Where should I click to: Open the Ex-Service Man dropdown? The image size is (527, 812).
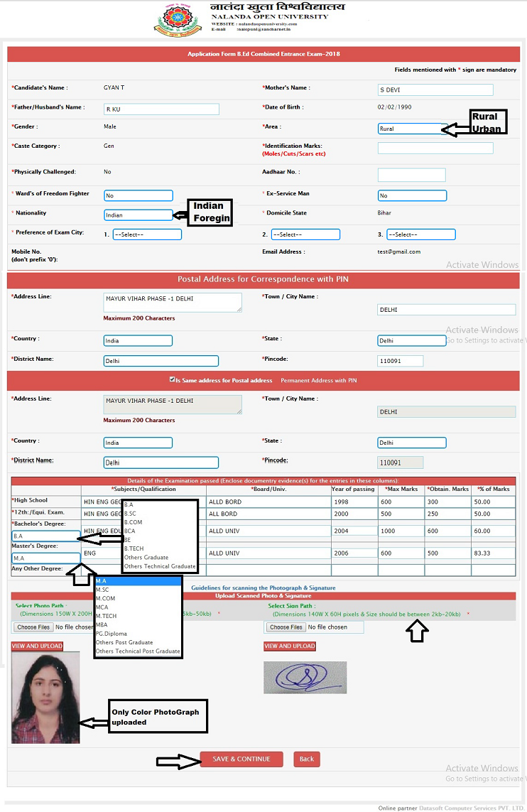pos(412,195)
